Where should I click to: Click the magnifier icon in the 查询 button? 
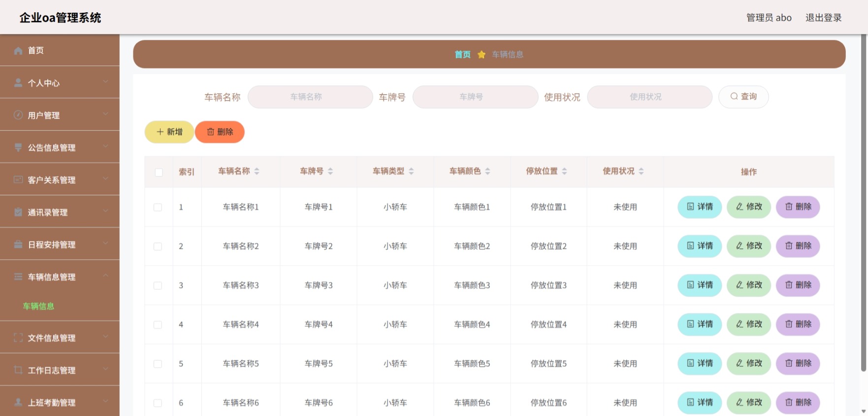(x=734, y=97)
